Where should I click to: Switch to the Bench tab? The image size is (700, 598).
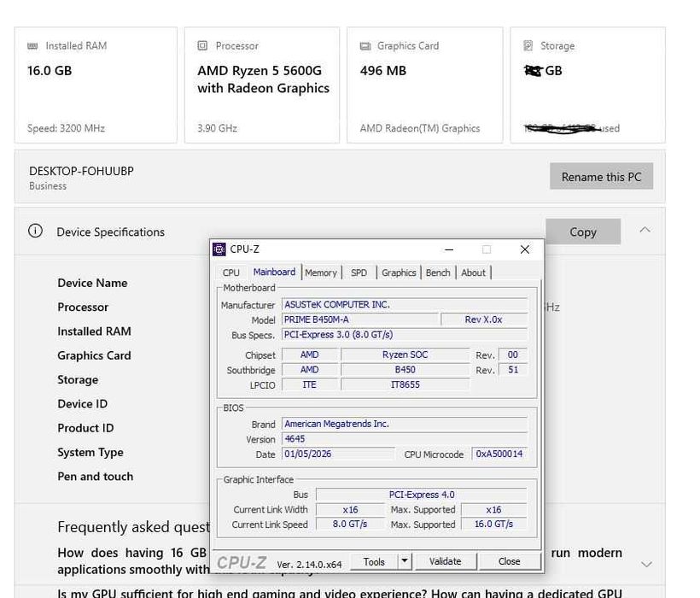coord(438,273)
